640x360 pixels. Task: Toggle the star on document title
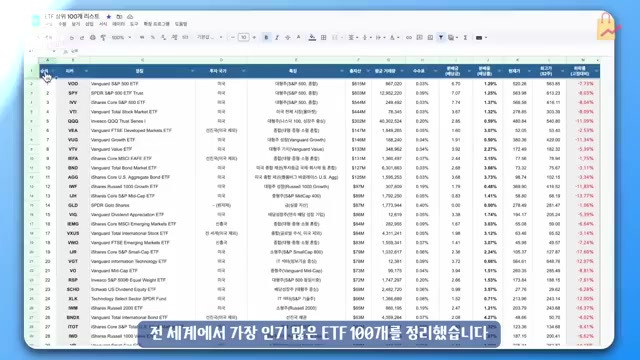(109, 17)
